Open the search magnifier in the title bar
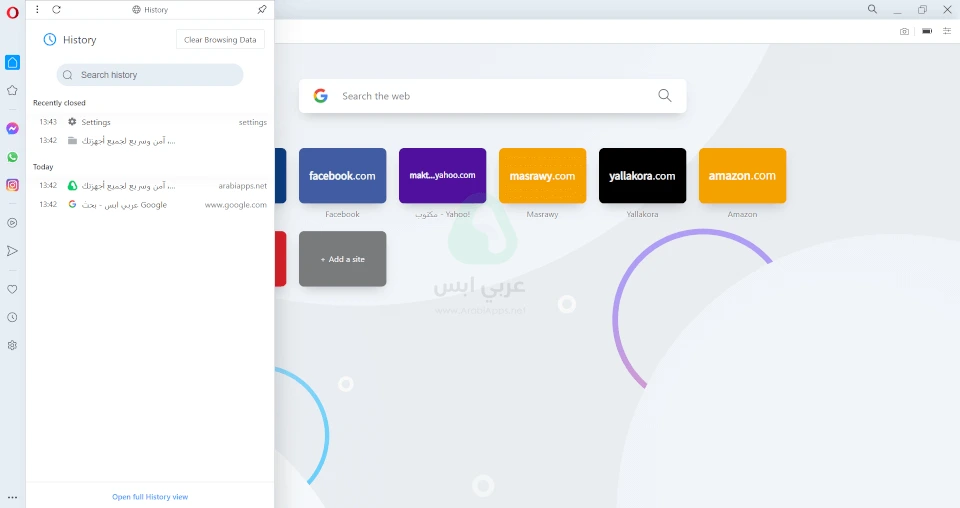960x508 pixels. pos(872,9)
